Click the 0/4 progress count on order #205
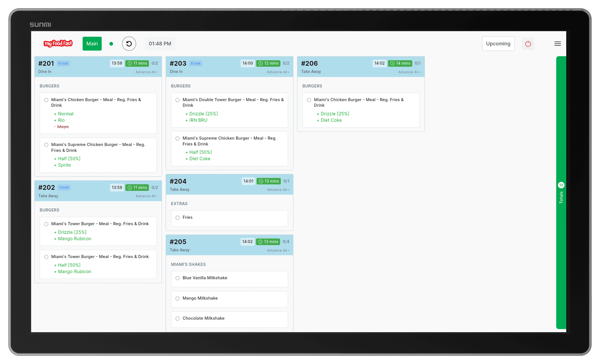The height and width of the screenshot is (364, 600). click(286, 242)
